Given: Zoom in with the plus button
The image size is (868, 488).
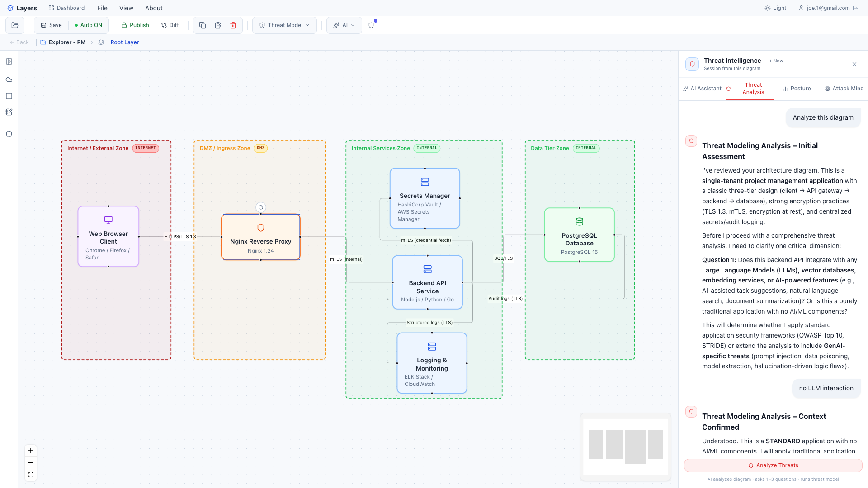Looking at the screenshot, I should [31, 450].
